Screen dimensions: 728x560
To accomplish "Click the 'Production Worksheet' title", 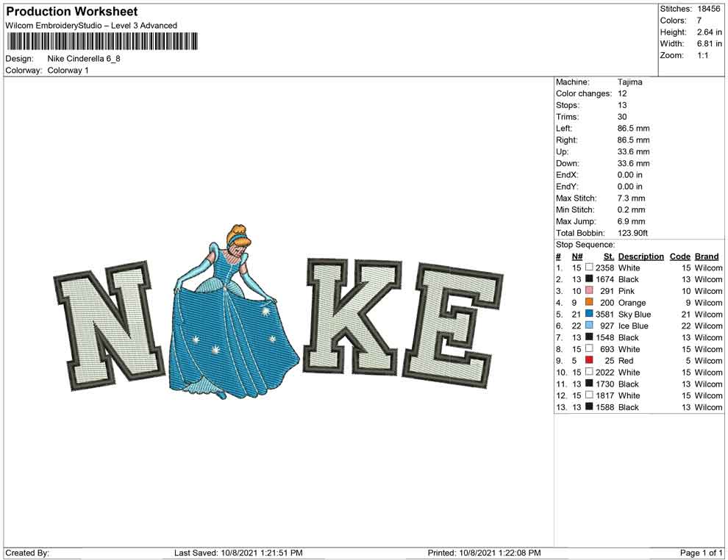I will click(72, 12).
